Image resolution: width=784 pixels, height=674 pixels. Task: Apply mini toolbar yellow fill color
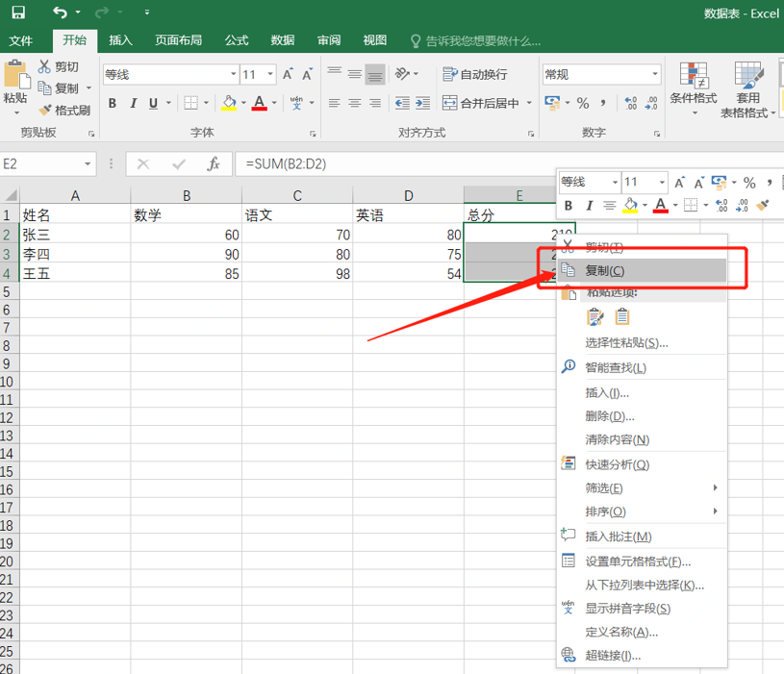click(x=630, y=206)
